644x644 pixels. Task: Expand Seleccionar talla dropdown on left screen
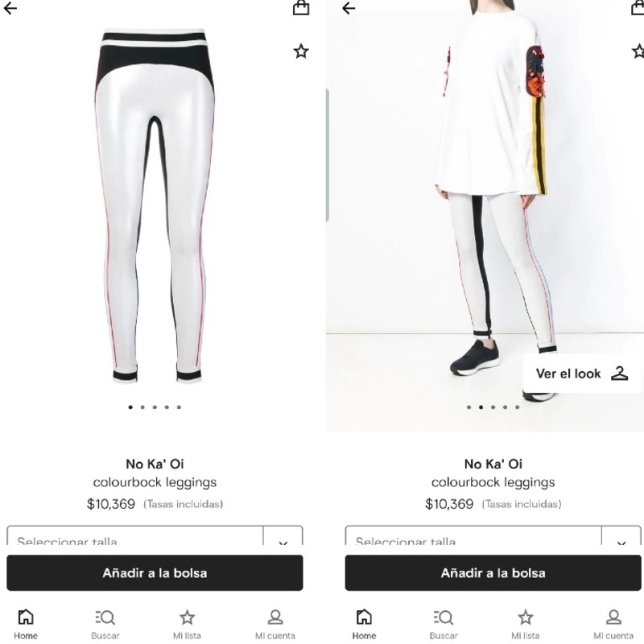(155, 535)
